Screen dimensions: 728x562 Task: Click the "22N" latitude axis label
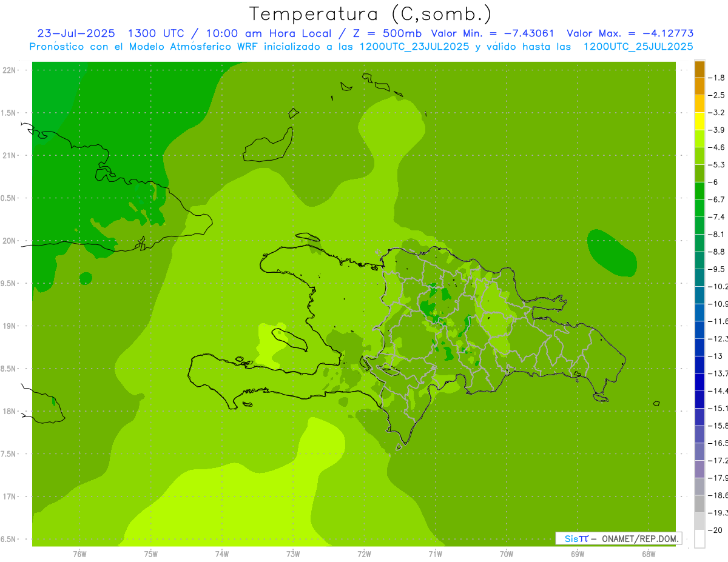coord(10,70)
